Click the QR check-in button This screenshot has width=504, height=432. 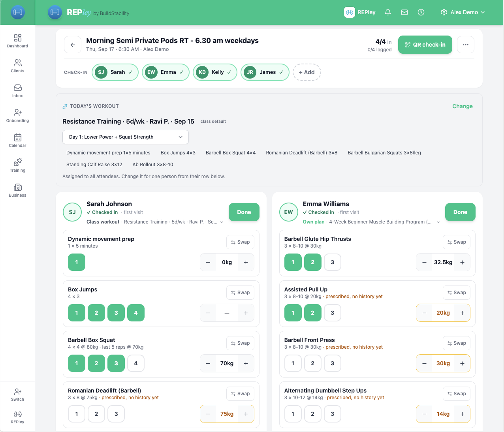(x=425, y=45)
